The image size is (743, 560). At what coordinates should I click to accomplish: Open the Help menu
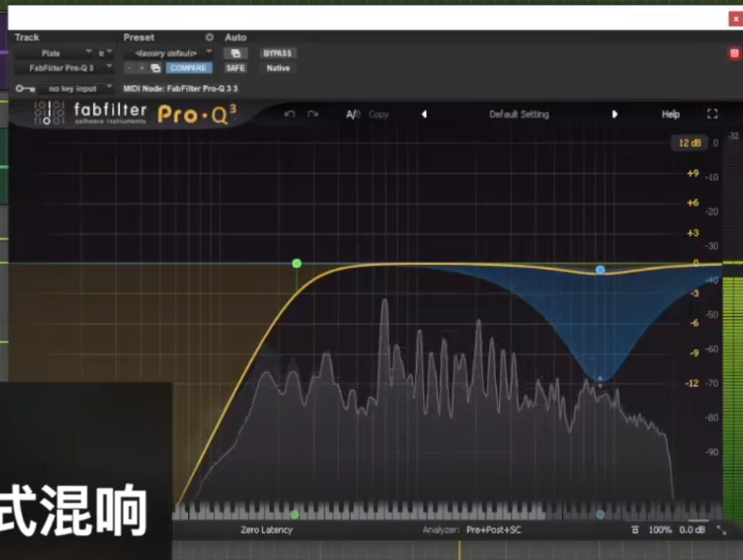point(670,114)
